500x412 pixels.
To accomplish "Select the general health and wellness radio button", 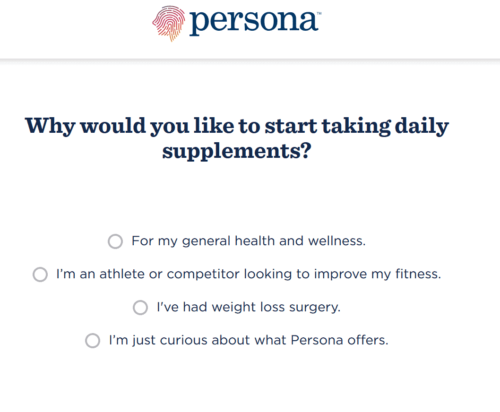I will [x=115, y=241].
